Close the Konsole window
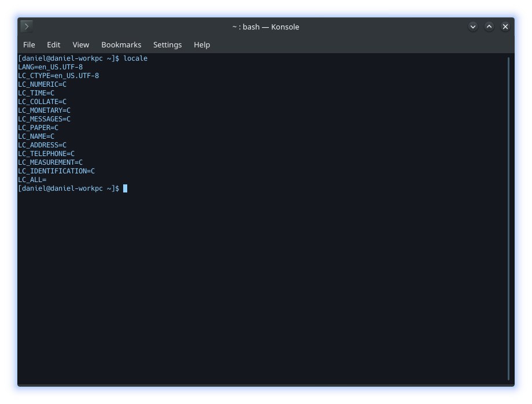Screen dimensions: 532x404 tap(505, 27)
